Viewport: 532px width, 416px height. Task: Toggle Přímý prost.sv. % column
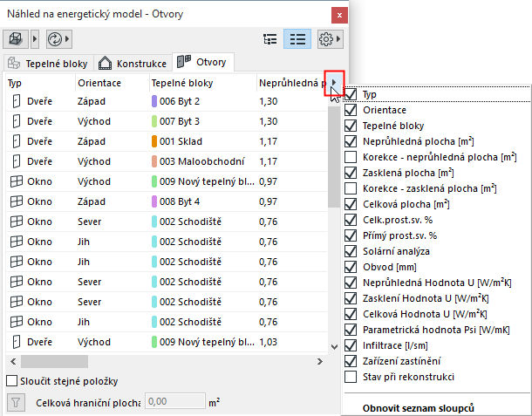click(x=351, y=235)
